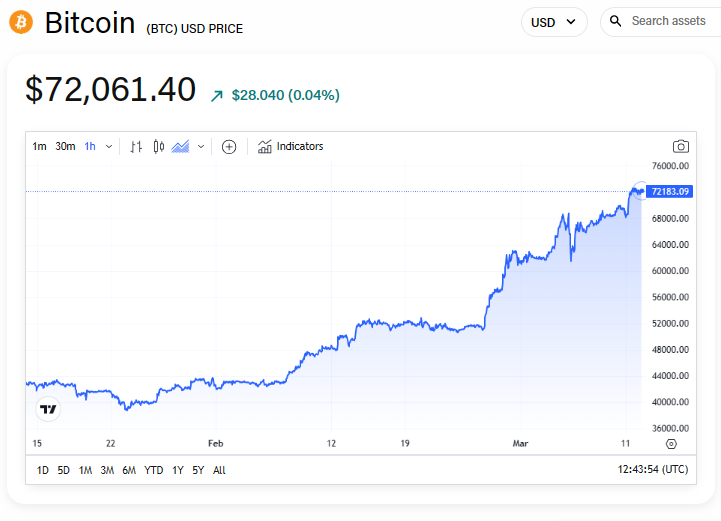Switch to candlestick chart style
This screenshot has width=721, height=521.
coord(158,146)
